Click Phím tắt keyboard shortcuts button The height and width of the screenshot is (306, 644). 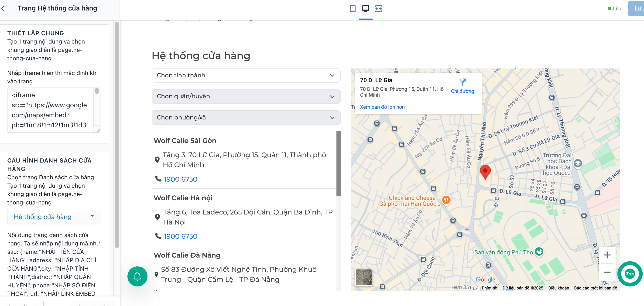[490, 288]
